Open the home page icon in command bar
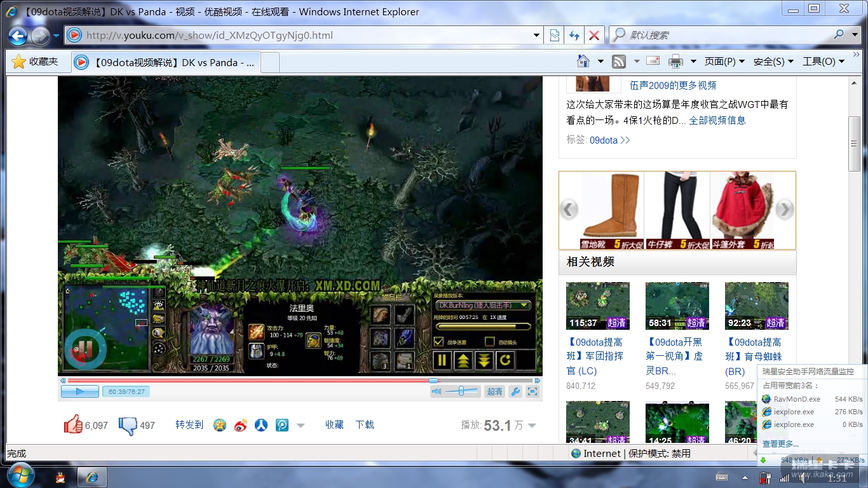 coord(583,62)
